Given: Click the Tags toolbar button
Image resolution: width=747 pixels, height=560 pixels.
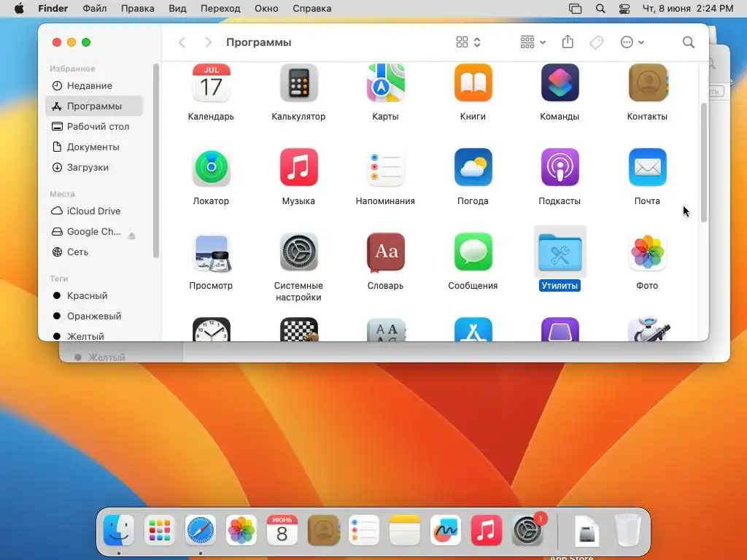Looking at the screenshot, I should 596,42.
